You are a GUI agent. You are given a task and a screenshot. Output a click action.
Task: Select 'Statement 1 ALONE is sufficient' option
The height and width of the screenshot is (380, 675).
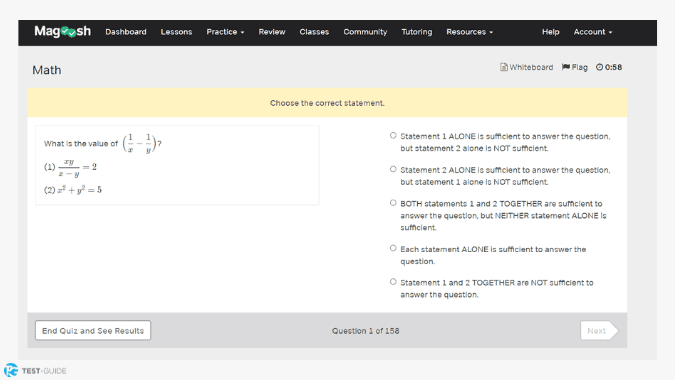[x=393, y=136]
